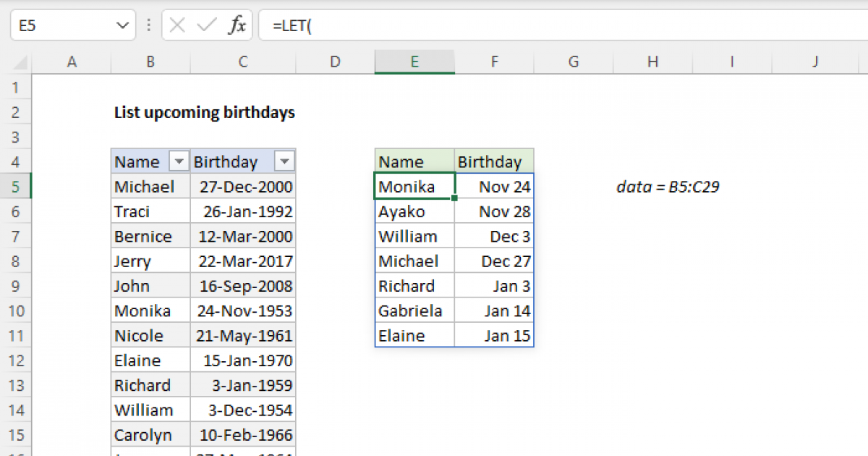
Task: Open the Name Box dropdown arrow
Action: [x=123, y=25]
